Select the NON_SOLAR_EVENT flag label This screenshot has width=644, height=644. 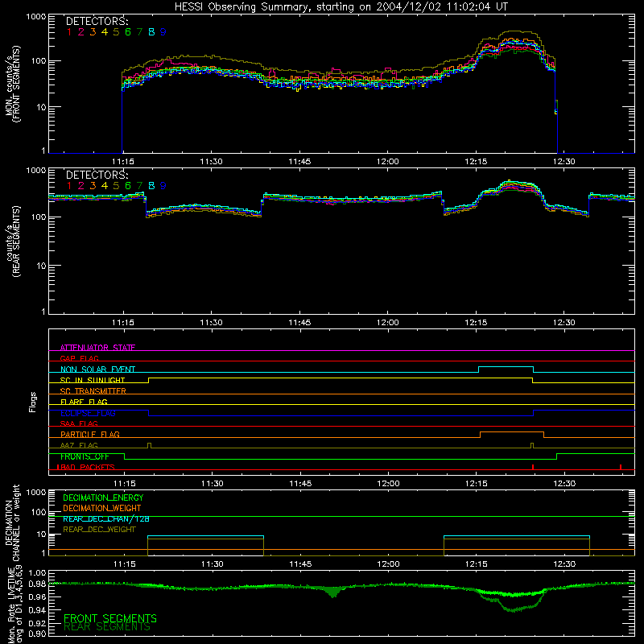pyautogui.click(x=97, y=369)
